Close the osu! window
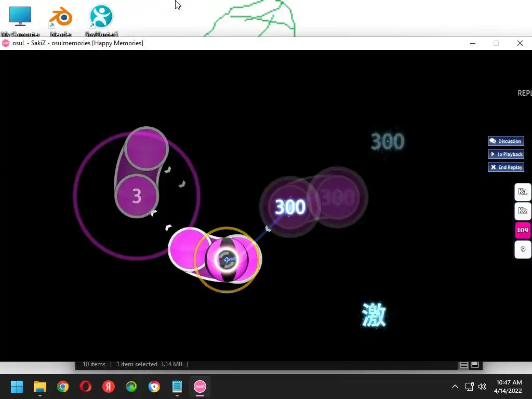Screen dimensions: 532x399 click(x=520, y=43)
